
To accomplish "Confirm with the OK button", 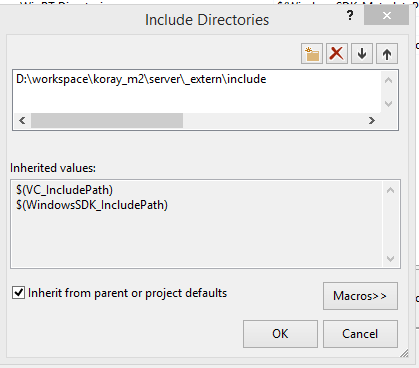I will tap(280, 334).
